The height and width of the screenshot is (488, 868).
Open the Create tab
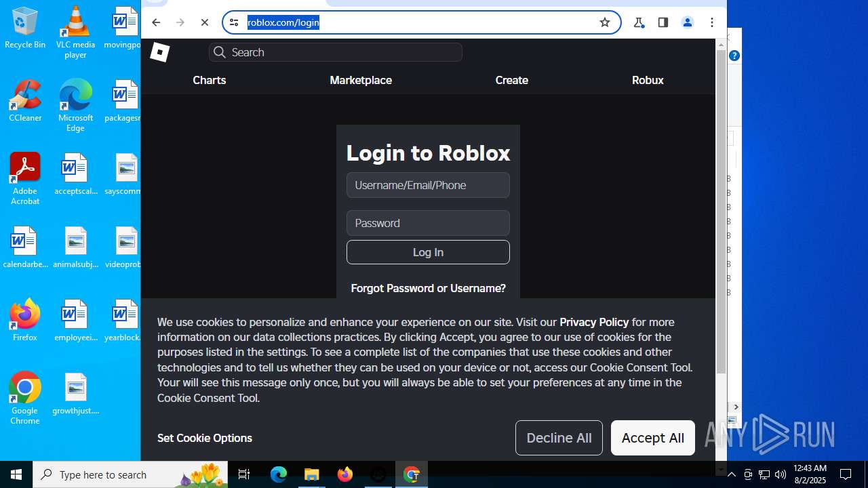512,80
